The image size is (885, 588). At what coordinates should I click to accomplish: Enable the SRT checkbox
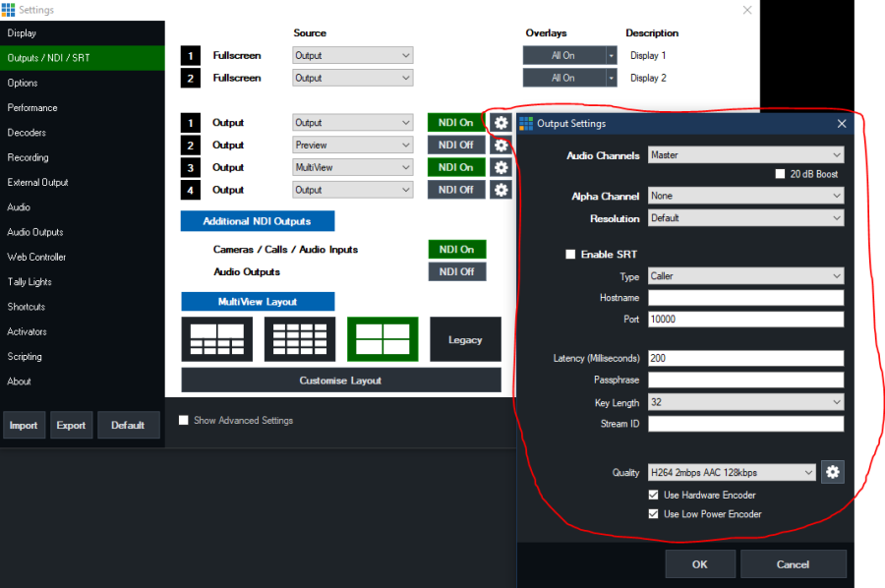point(570,255)
